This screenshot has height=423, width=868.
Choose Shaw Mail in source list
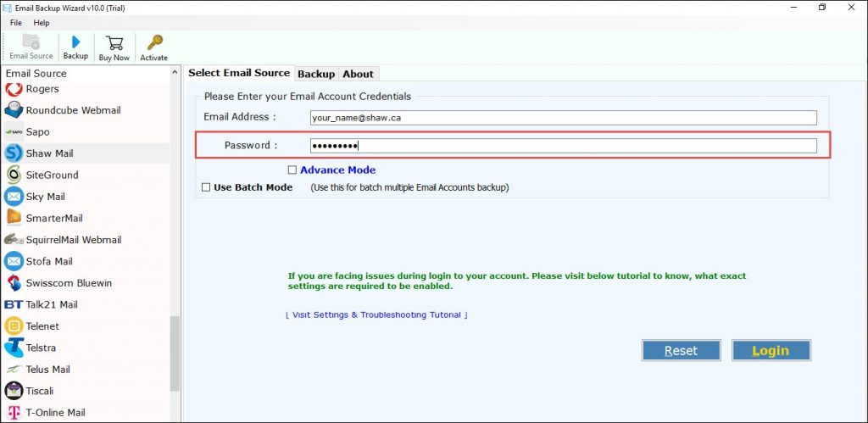coord(49,153)
